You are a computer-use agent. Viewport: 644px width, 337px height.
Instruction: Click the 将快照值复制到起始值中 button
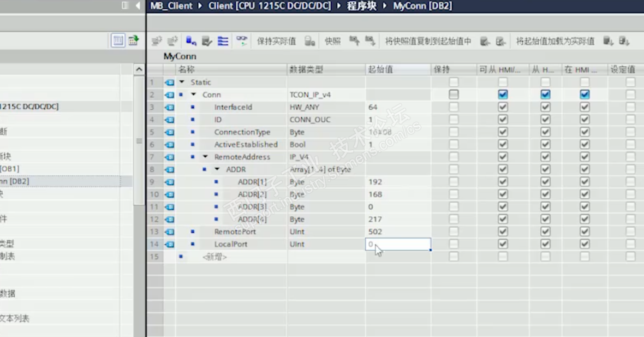428,41
